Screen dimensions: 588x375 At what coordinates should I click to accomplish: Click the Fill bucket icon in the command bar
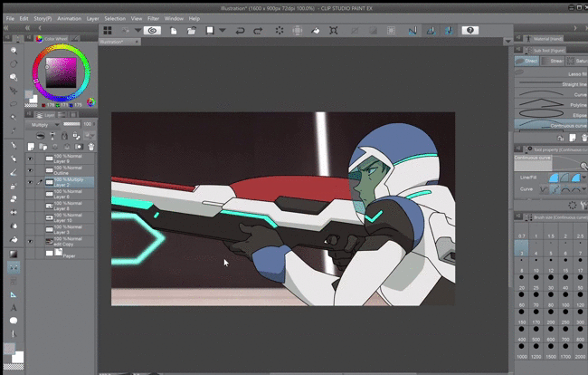pos(316,31)
